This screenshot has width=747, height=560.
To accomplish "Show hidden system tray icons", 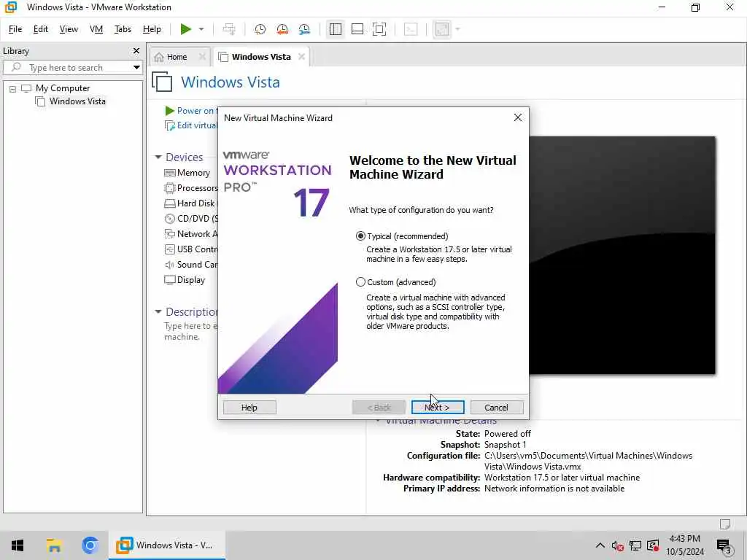I will [x=600, y=545].
